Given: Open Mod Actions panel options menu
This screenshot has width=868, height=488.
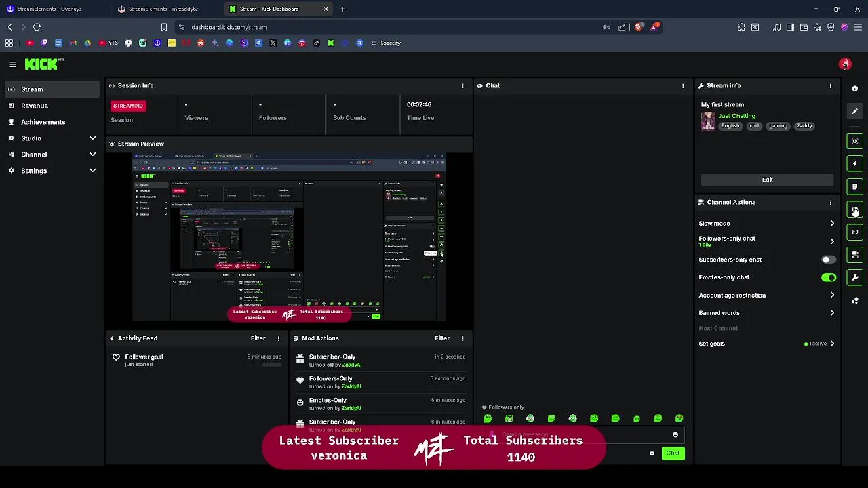Looking at the screenshot, I should pos(462,338).
